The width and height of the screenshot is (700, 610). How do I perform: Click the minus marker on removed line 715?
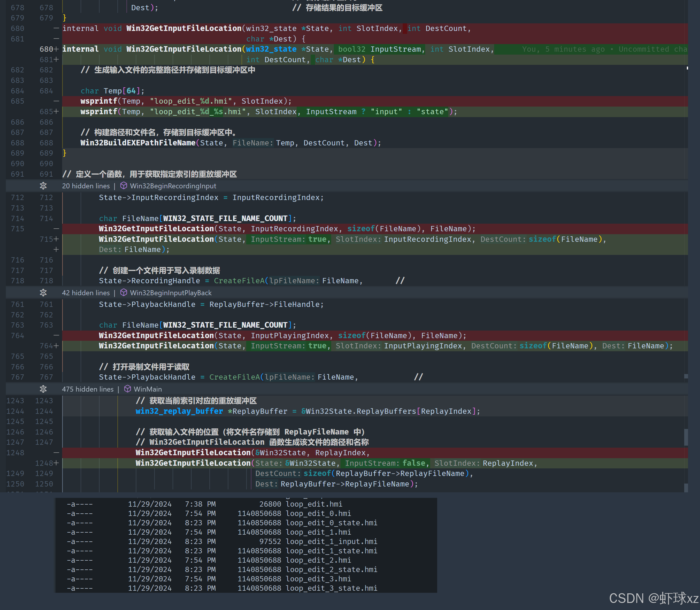pyautogui.click(x=56, y=229)
